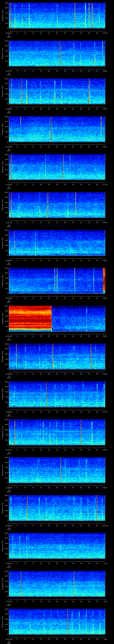Select the "22:56:00" start time label
Viewport: 114px width, 644px height.
(9, 412)
